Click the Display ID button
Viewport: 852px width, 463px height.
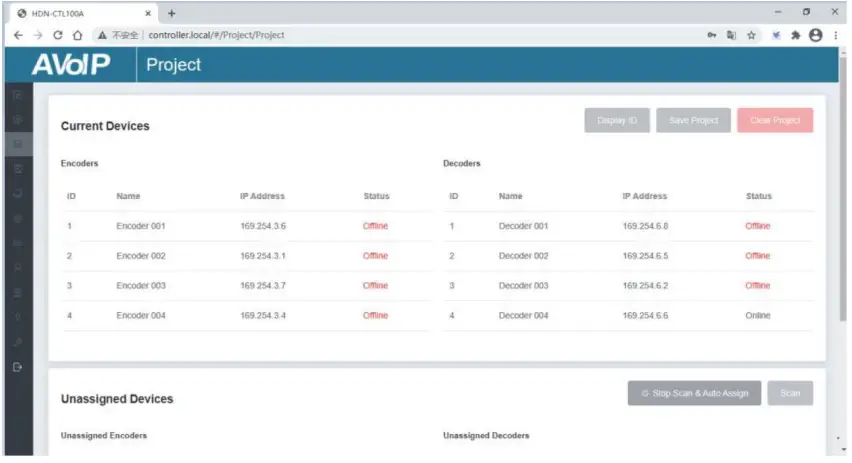coord(617,120)
